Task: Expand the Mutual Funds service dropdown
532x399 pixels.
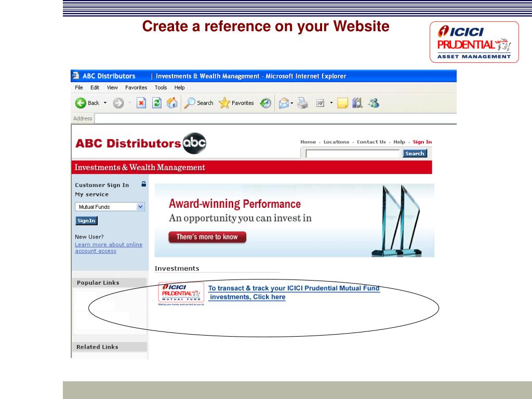Action: [140, 207]
